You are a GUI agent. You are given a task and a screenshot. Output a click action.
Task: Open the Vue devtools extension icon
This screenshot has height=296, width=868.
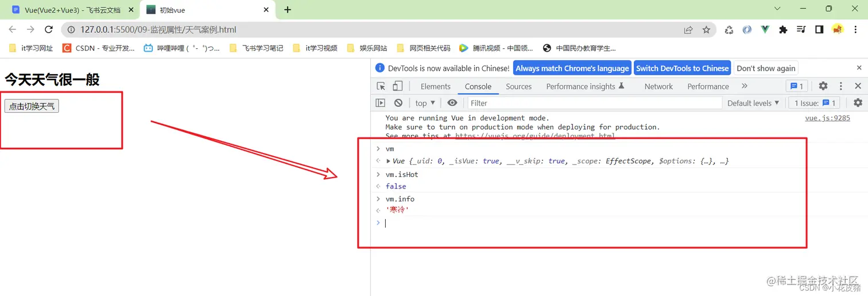[x=765, y=30]
